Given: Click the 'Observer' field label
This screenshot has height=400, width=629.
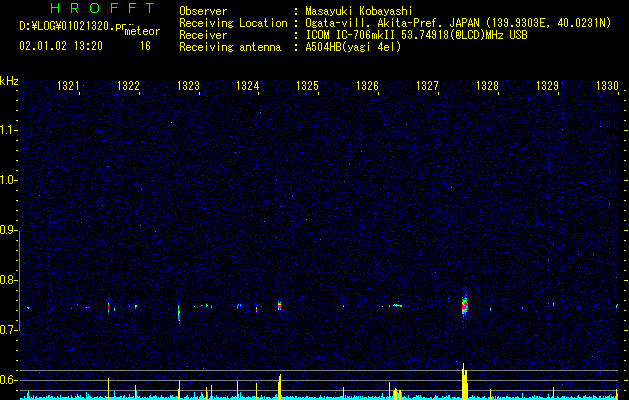Looking at the screenshot, I should [x=203, y=11].
